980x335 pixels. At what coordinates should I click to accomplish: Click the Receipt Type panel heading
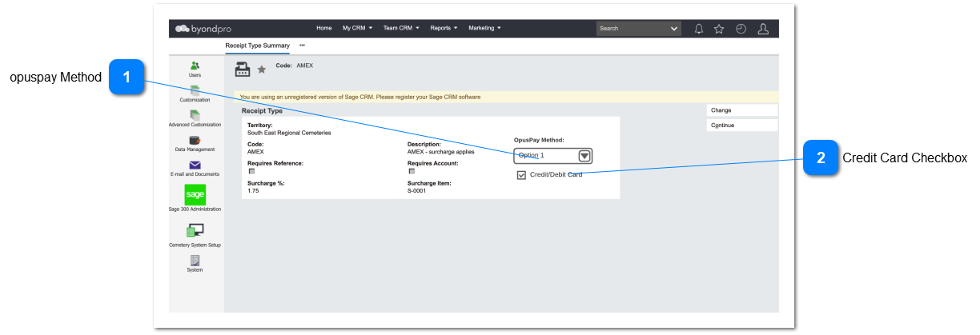click(x=262, y=111)
